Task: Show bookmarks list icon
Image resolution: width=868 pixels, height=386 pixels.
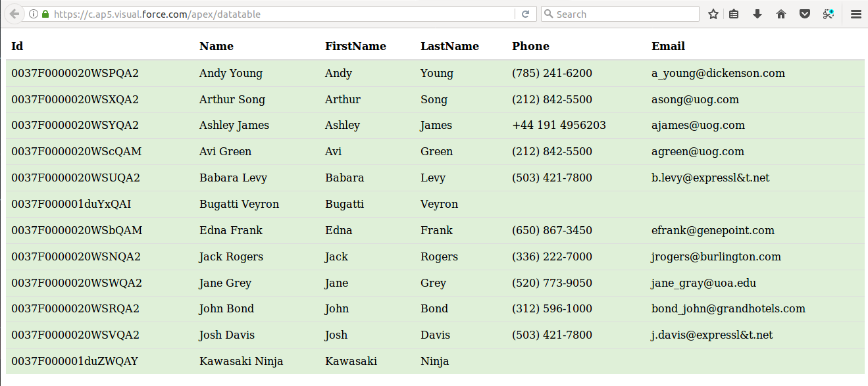Action: (x=734, y=14)
